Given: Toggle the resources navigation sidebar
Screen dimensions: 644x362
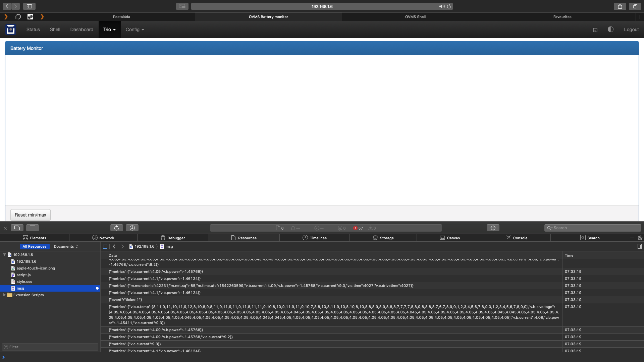Looking at the screenshot, I should point(105,246).
